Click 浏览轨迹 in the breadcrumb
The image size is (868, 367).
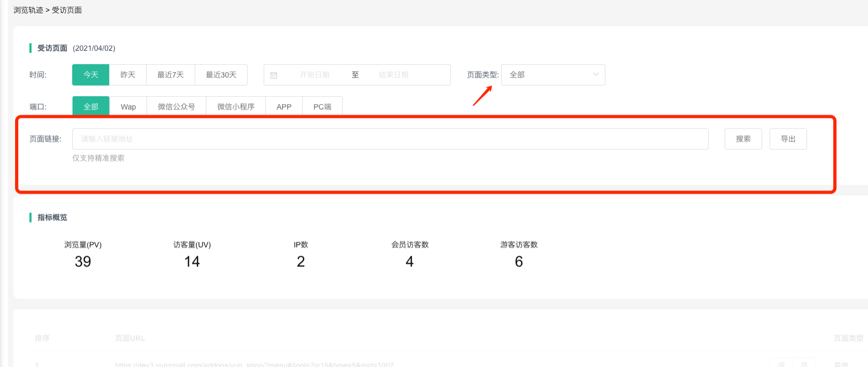pyautogui.click(x=28, y=10)
